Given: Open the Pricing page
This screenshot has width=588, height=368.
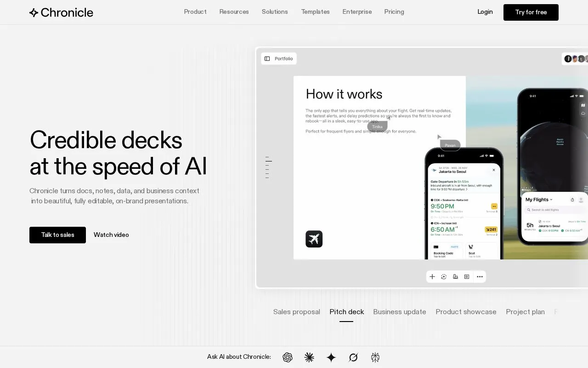Looking at the screenshot, I should (394, 12).
